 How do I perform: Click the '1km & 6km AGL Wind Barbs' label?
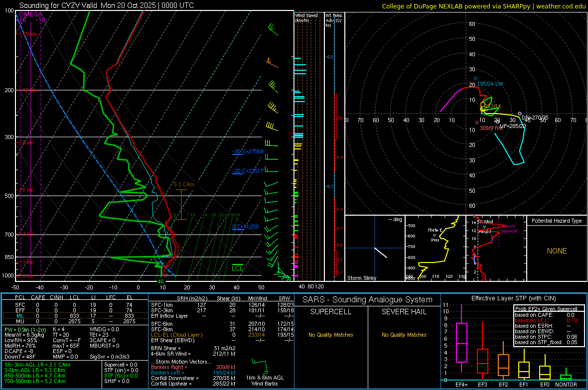265,381
